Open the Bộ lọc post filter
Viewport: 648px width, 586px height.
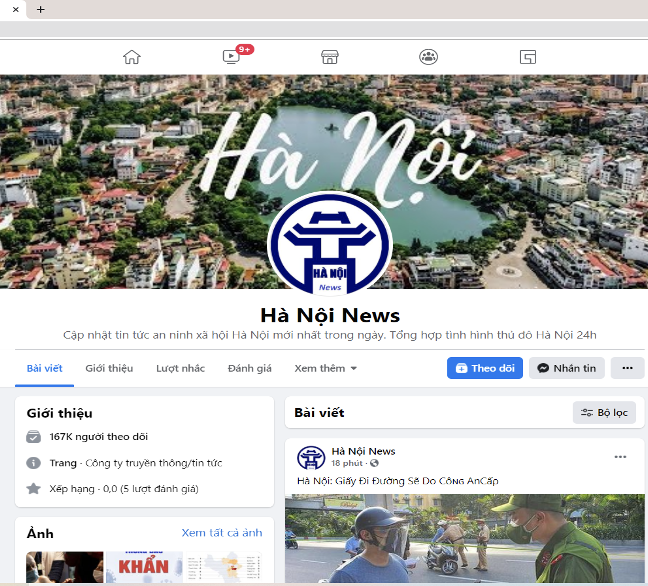[x=604, y=412]
